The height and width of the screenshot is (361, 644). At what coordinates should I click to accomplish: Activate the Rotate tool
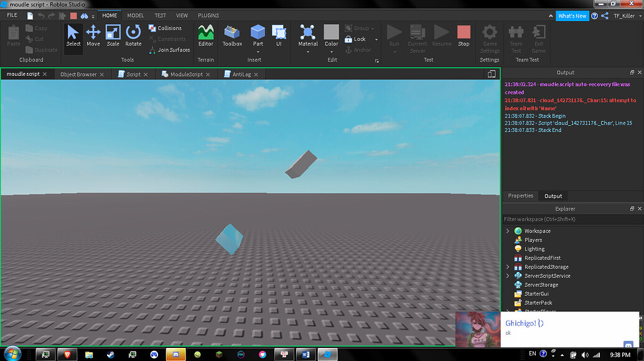(x=133, y=35)
